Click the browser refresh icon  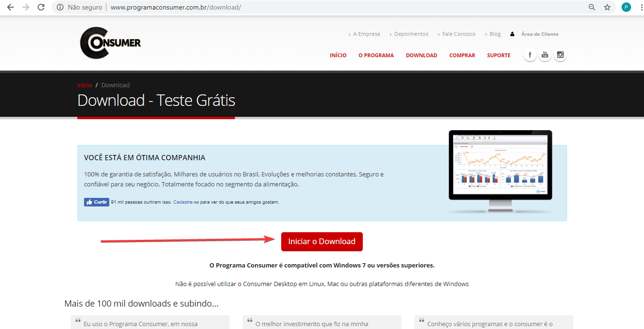(x=41, y=7)
